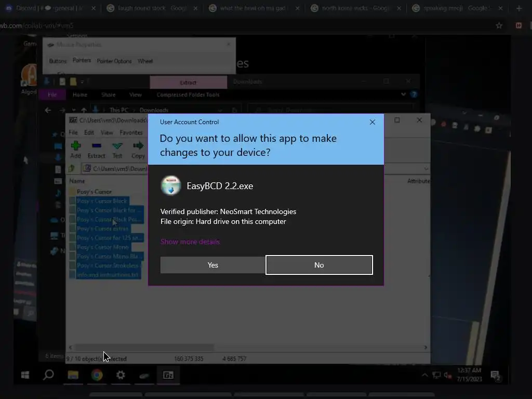Open Chrome from the VM taskbar
532x399 pixels.
click(97, 375)
